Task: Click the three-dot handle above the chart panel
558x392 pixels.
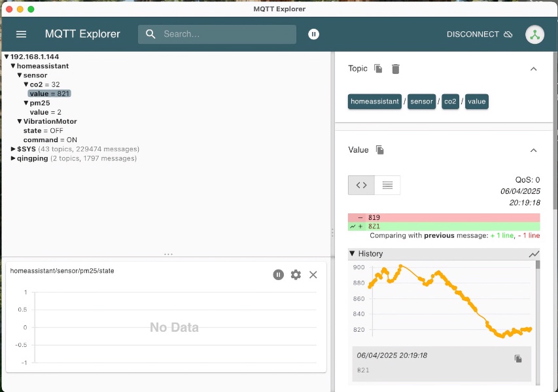Action: 168,254
